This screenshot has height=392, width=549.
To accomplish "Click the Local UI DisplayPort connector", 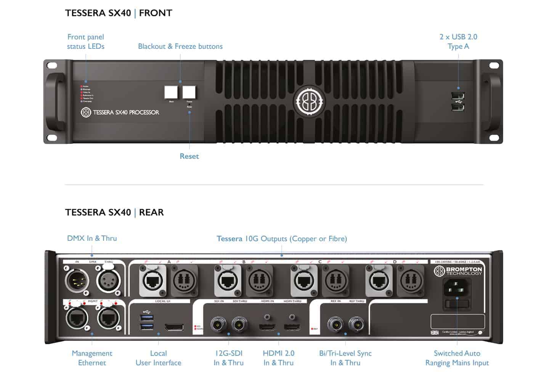I will [174, 327].
